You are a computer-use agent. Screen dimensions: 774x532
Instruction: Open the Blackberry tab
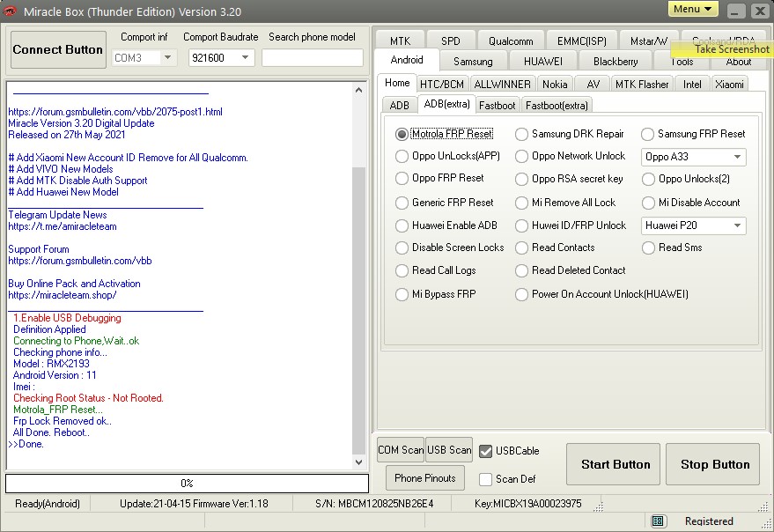point(616,62)
